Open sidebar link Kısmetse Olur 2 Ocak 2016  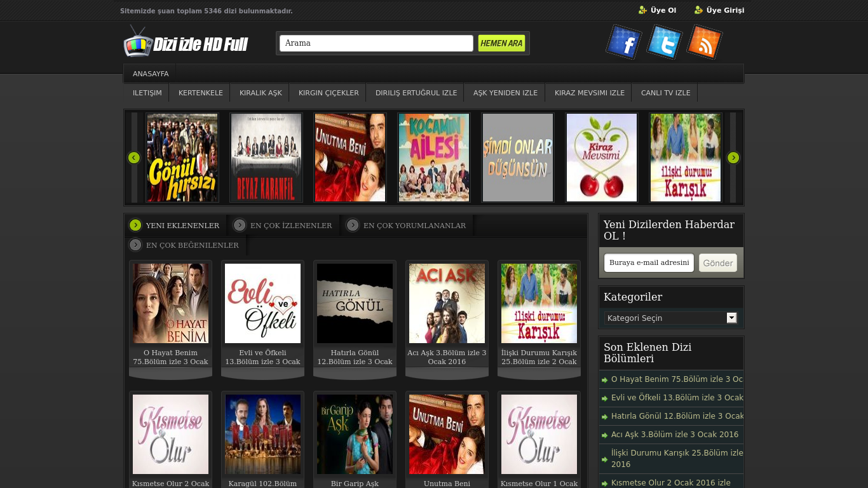click(x=671, y=483)
